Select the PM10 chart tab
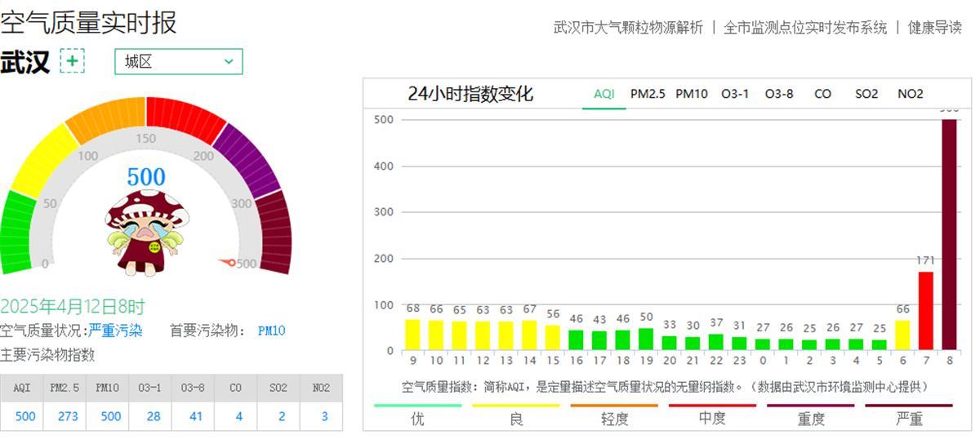Viewport: 980px width, 444px height. click(692, 94)
